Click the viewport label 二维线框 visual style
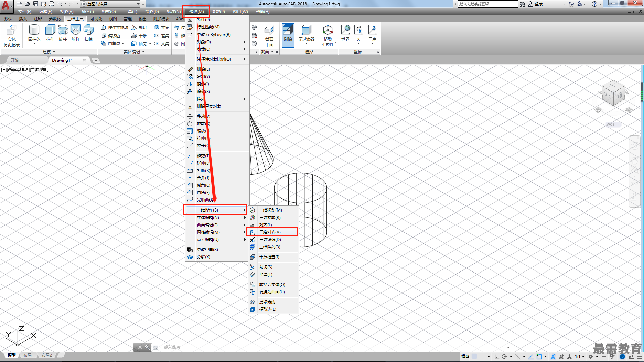The height and width of the screenshot is (362, 644). coord(39,70)
